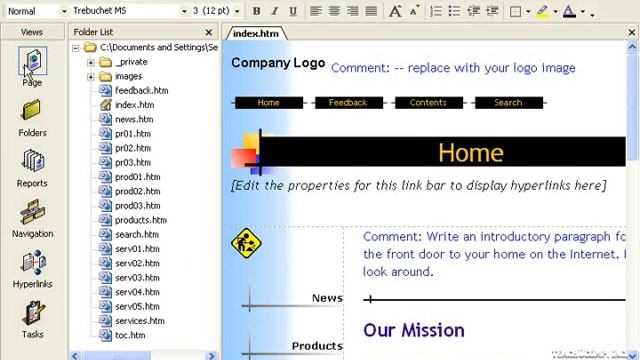Switch to Folders view

point(32,118)
